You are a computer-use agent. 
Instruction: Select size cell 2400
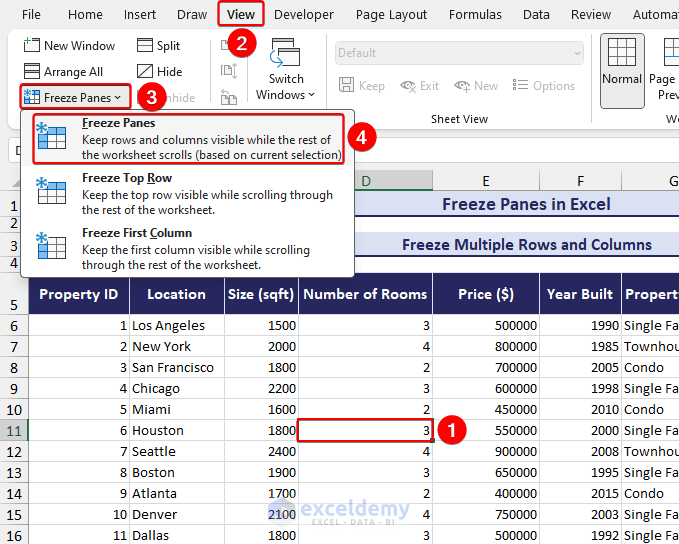pos(261,451)
